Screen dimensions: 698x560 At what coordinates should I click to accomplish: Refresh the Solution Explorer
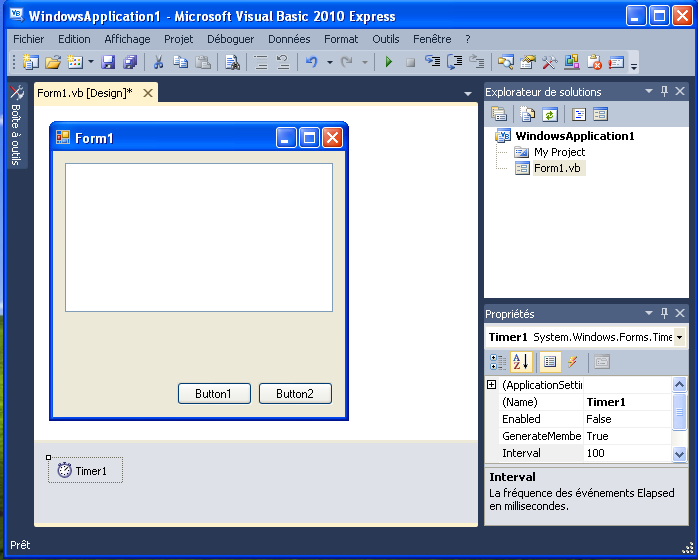click(x=550, y=114)
